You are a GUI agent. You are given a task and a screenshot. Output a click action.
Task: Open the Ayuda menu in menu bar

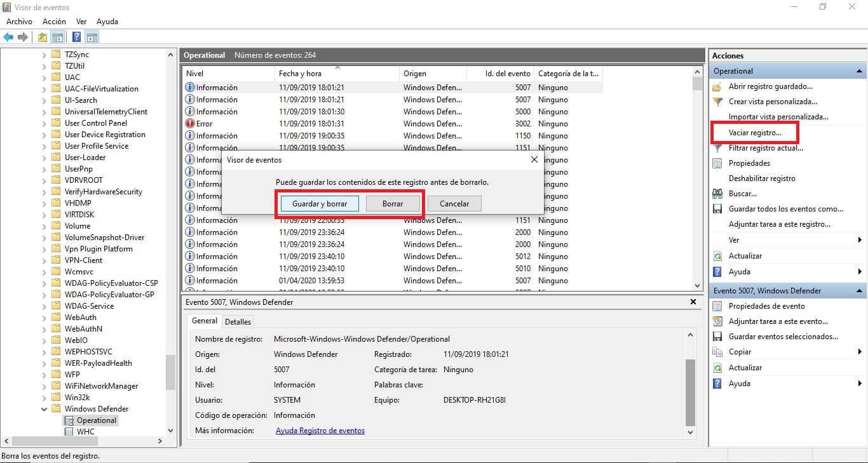(107, 22)
